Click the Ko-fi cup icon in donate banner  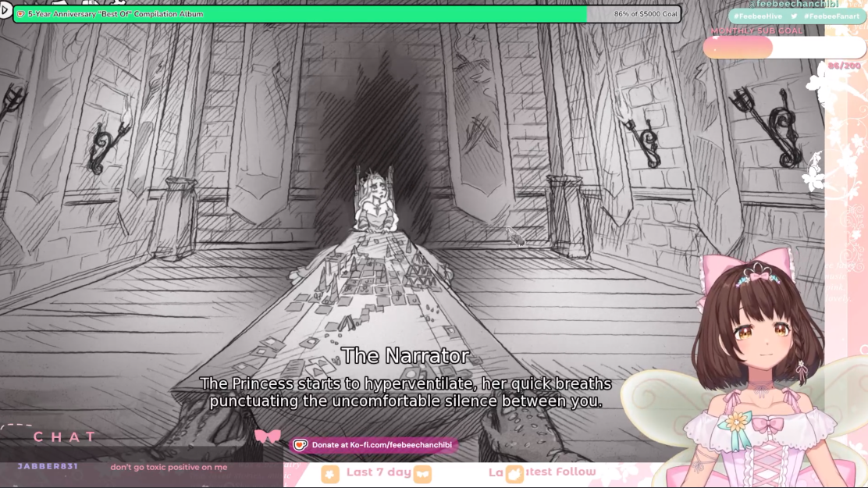click(x=300, y=445)
